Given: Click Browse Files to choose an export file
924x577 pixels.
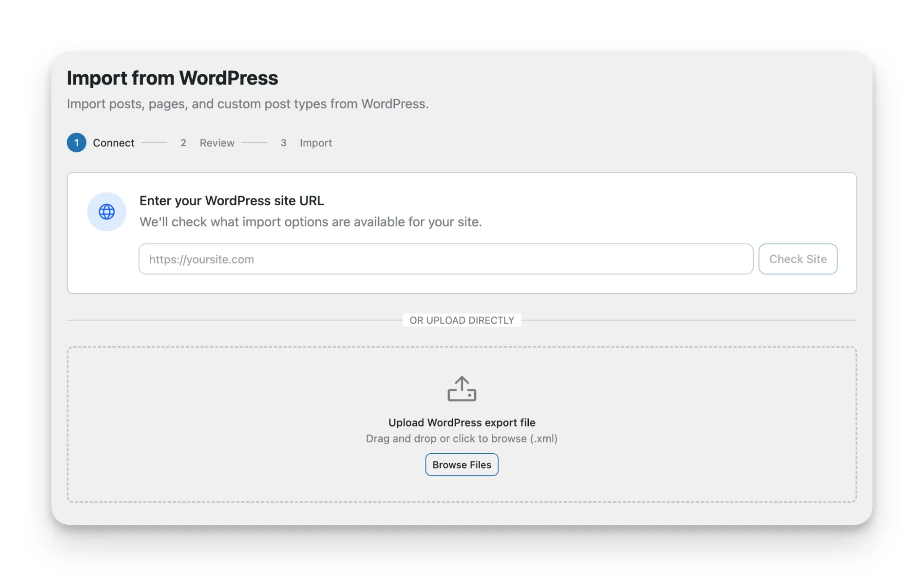Looking at the screenshot, I should [x=461, y=464].
